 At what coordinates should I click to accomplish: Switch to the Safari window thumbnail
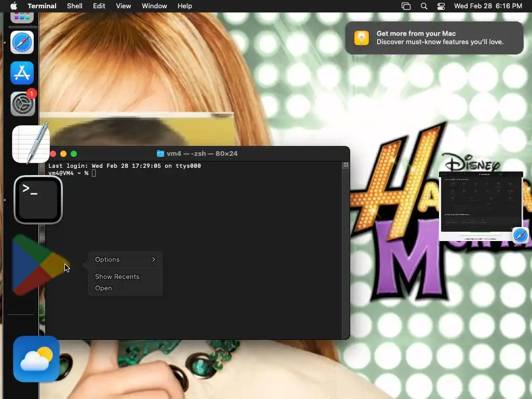481,206
